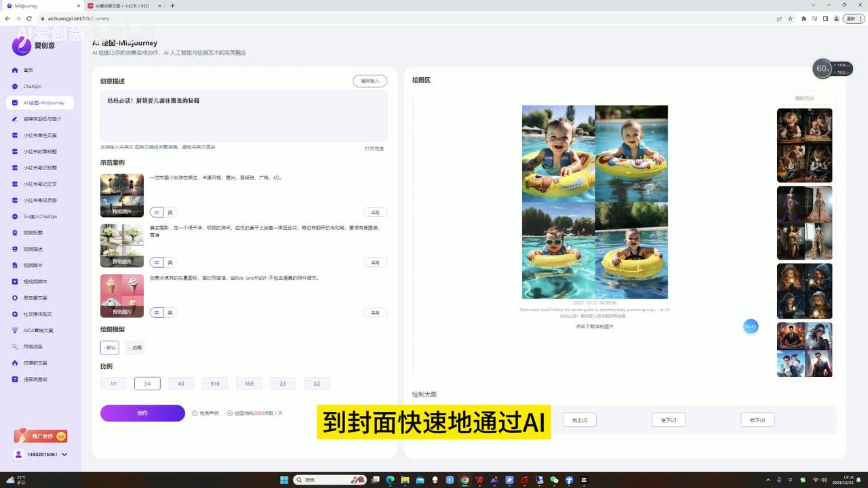Click the 首页 home icon in sidebar

[15, 70]
